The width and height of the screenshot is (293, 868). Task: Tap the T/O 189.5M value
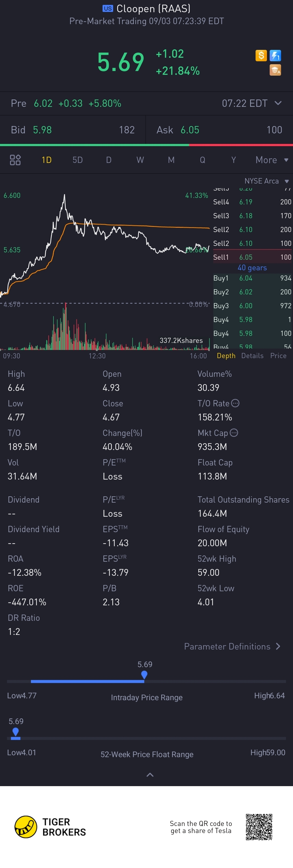pos(22,446)
